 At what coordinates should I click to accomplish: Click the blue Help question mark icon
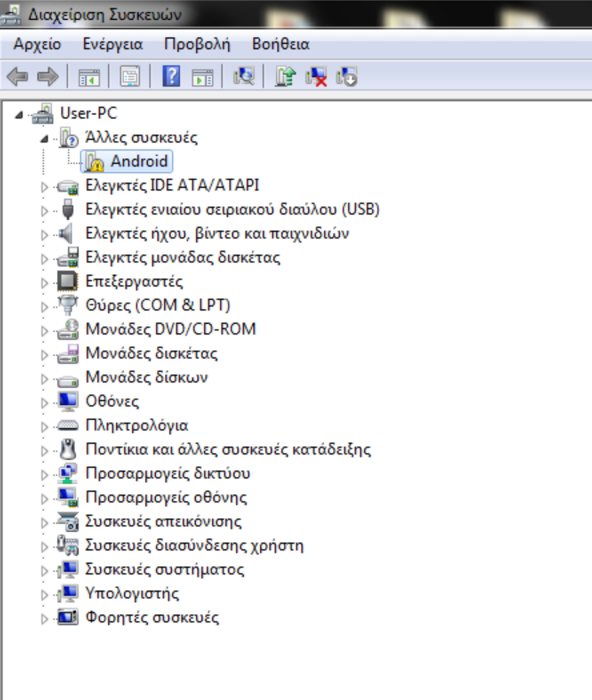point(171,76)
